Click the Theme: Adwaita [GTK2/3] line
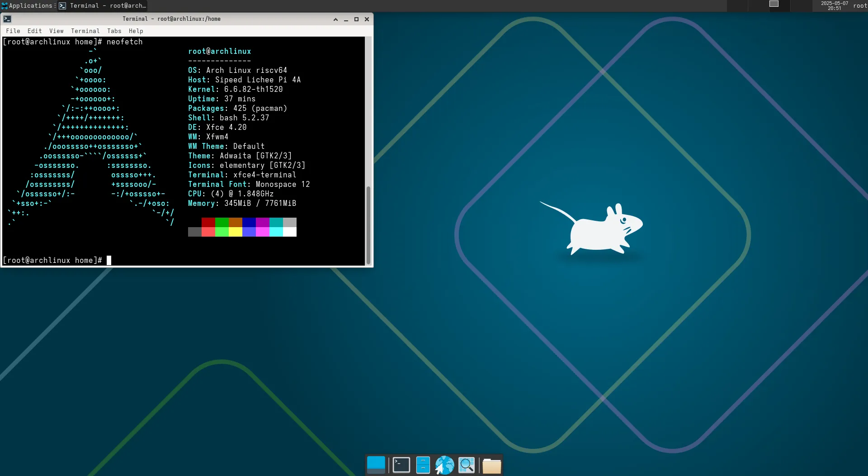The height and width of the screenshot is (476, 868). [240, 156]
